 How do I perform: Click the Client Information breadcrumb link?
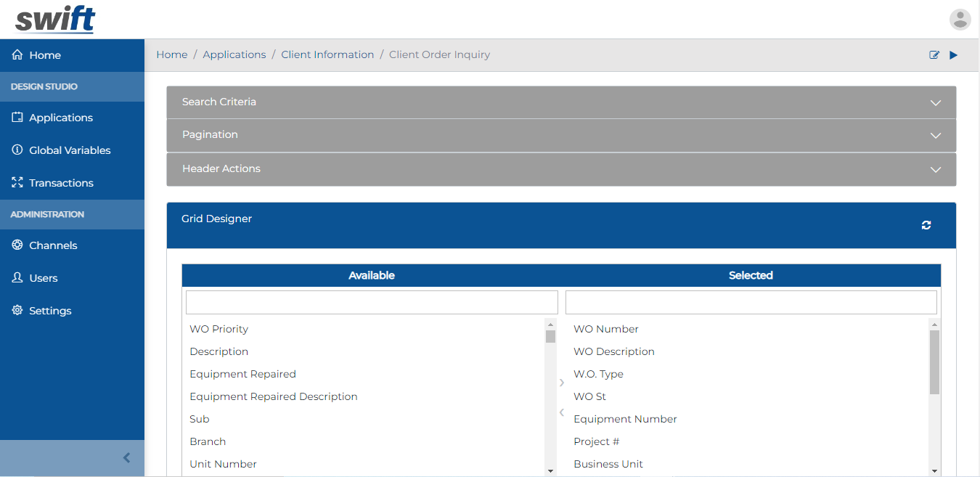327,54
